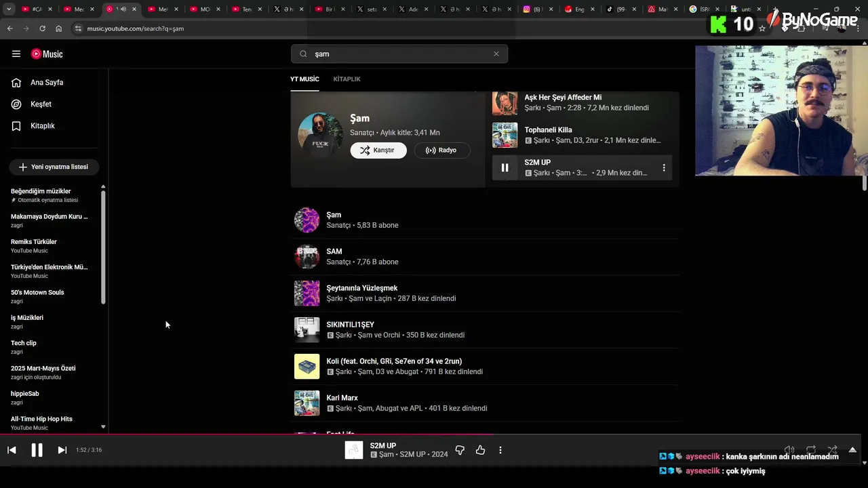Skip to the next track
Image resolution: width=868 pixels, height=488 pixels.
coord(62,450)
